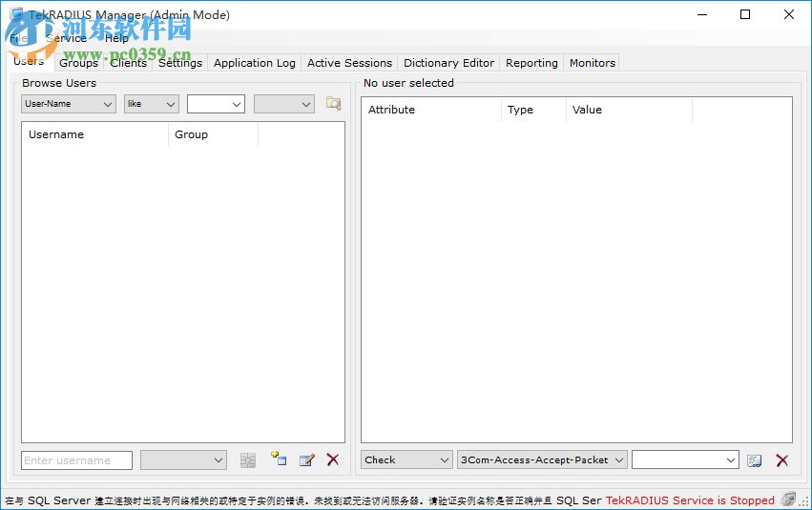This screenshot has height=510, width=812.
Task: Click the Value column header
Action: click(x=629, y=110)
